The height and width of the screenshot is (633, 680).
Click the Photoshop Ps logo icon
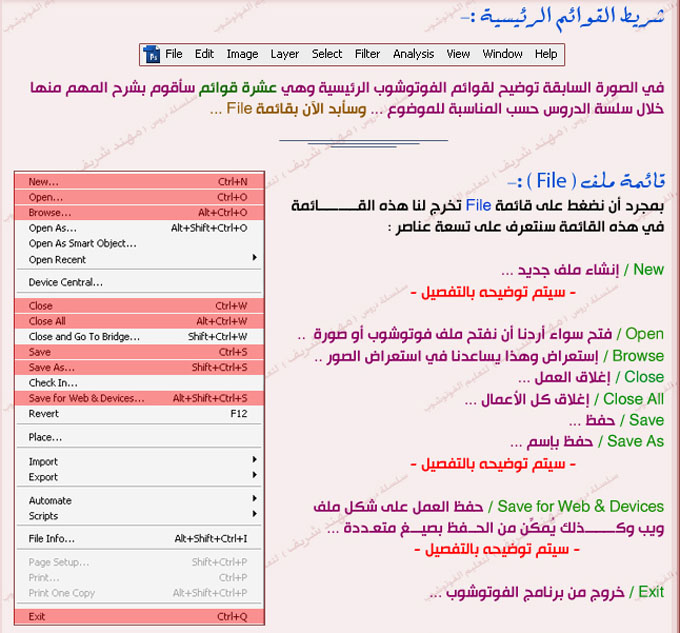151,54
